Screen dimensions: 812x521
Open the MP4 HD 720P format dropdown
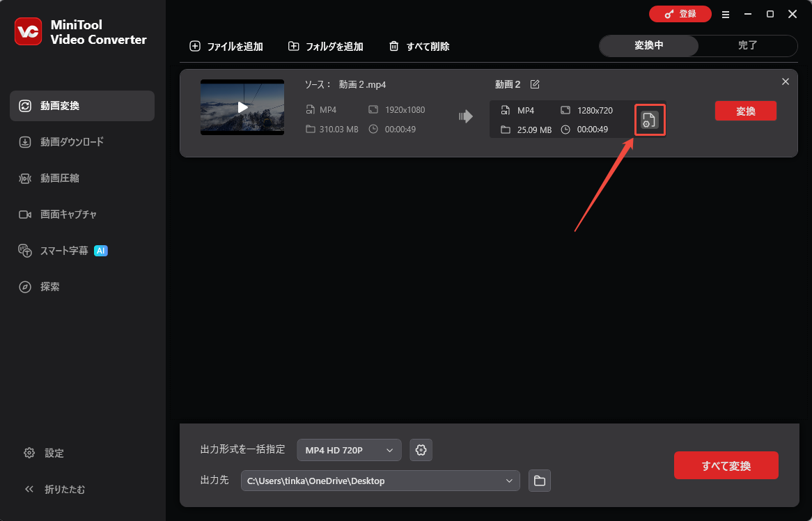tap(348, 450)
